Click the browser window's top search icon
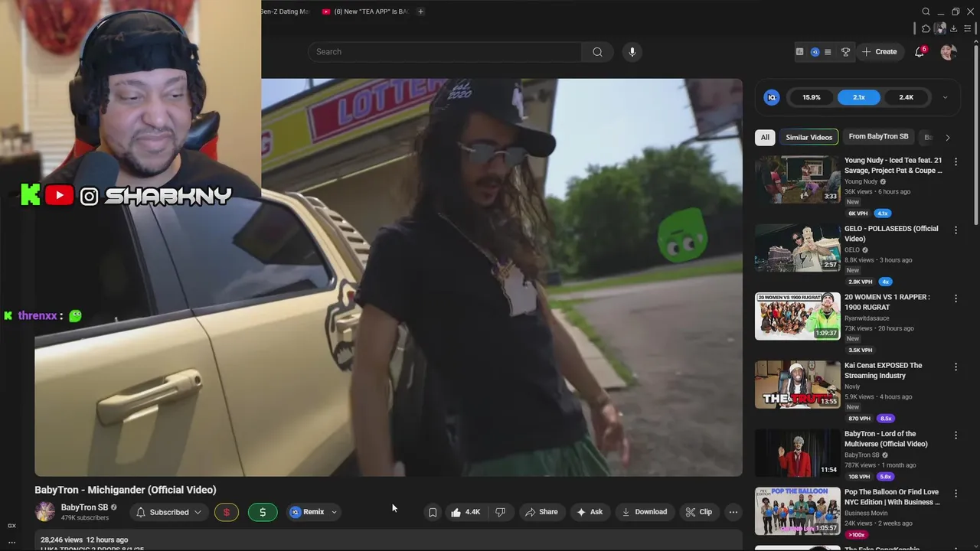The image size is (980, 551). pos(926,11)
